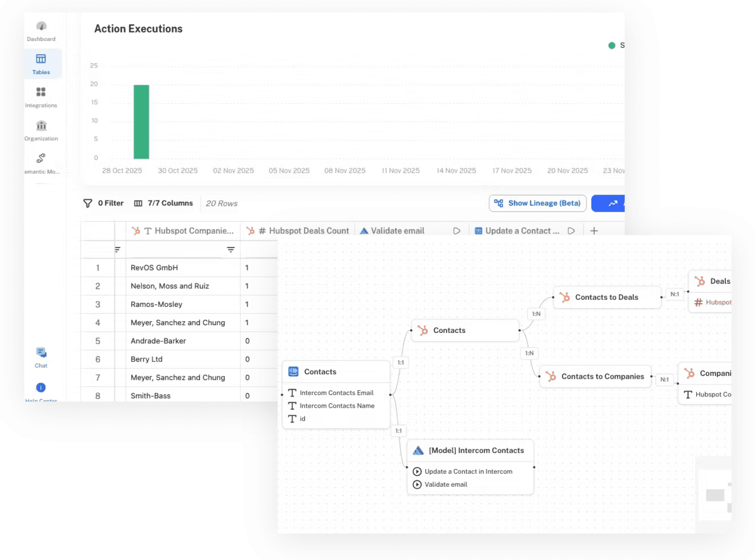Open the 0 Filter options
Image resolution: width=755 pixels, height=560 pixels.
click(x=103, y=203)
